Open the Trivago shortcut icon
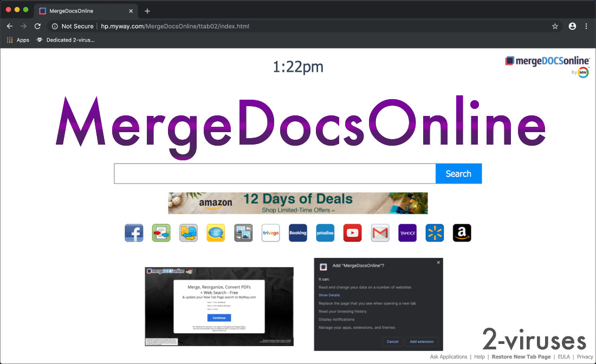The image size is (596, 364). [x=270, y=232]
